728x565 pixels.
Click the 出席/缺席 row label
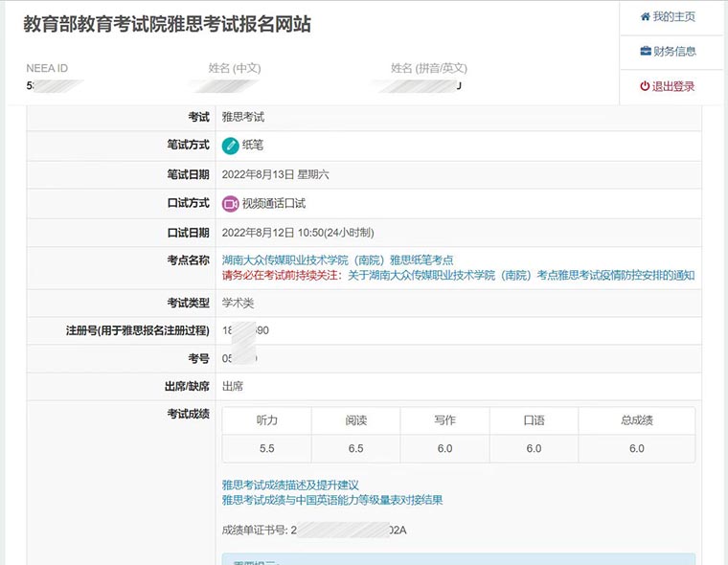(187, 386)
